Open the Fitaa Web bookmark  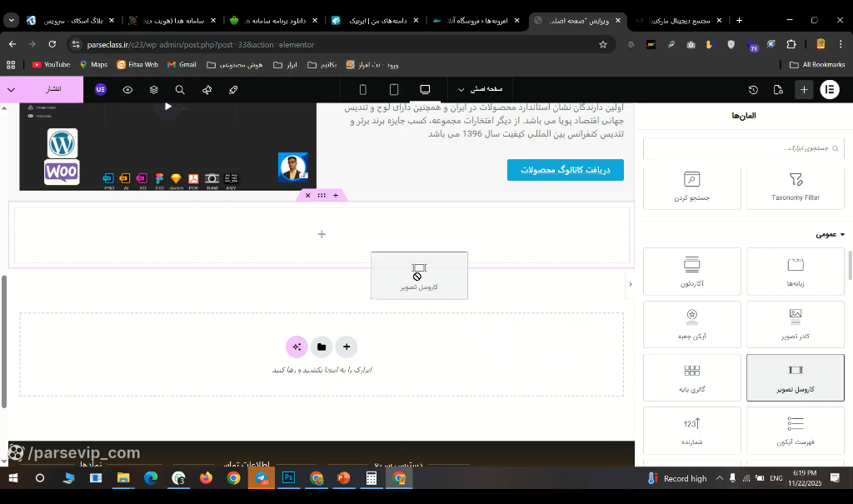click(137, 65)
